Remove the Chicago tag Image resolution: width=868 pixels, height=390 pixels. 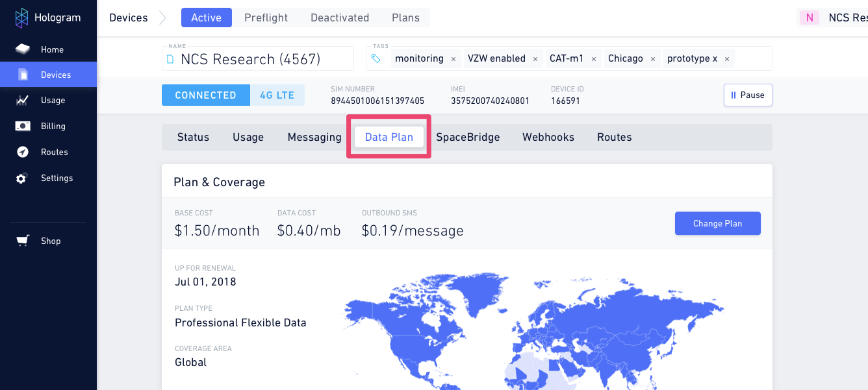point(653,59)
